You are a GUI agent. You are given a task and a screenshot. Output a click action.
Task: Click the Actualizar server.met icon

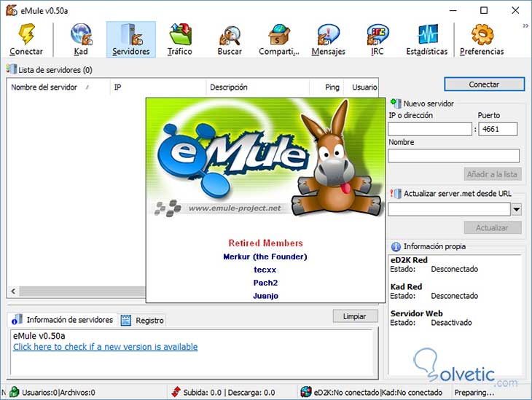pyautogui.click(x=396, y=193)
